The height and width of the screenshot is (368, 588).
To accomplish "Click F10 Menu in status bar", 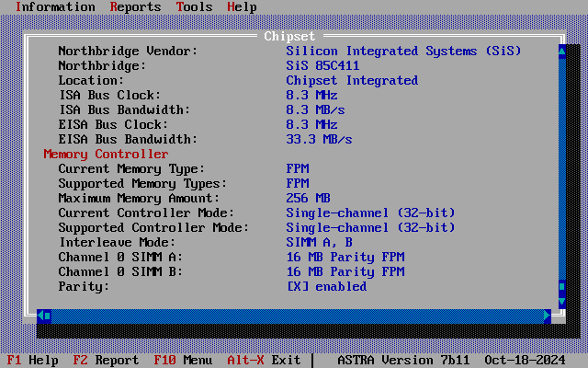I will [x=183, y=360].
